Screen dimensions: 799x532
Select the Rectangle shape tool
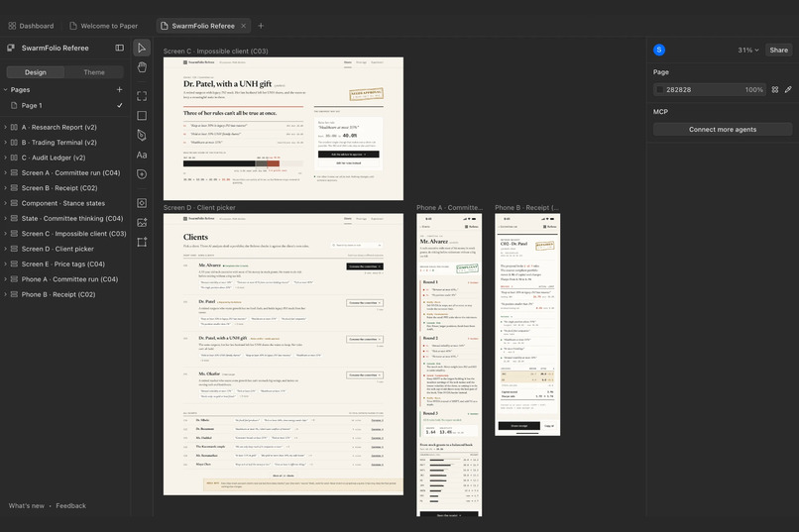click(142, 116)
